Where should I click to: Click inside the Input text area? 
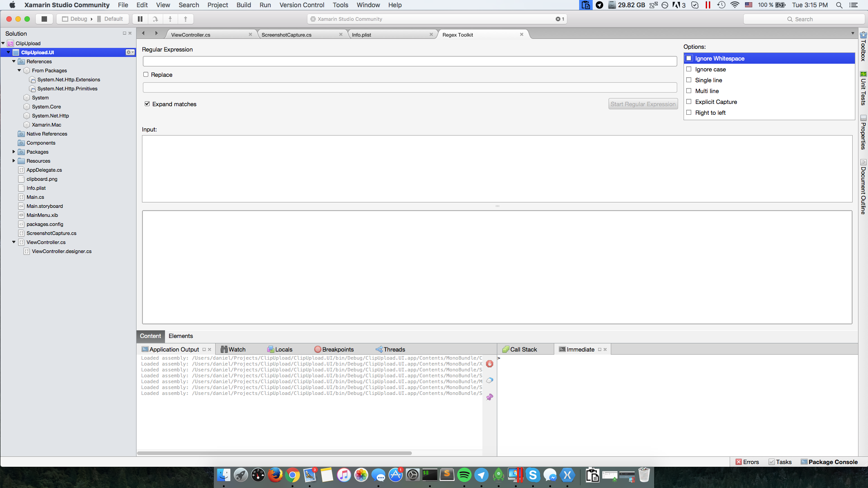coord(497,169)
